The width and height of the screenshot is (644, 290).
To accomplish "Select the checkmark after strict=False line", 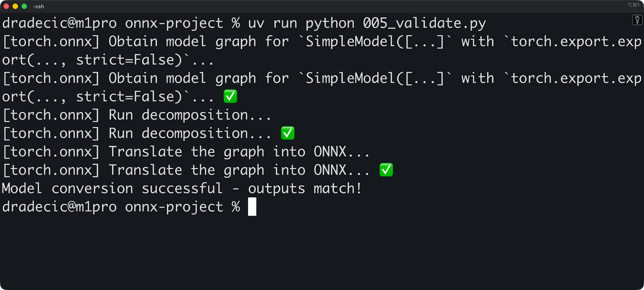I will coord(230,96).
